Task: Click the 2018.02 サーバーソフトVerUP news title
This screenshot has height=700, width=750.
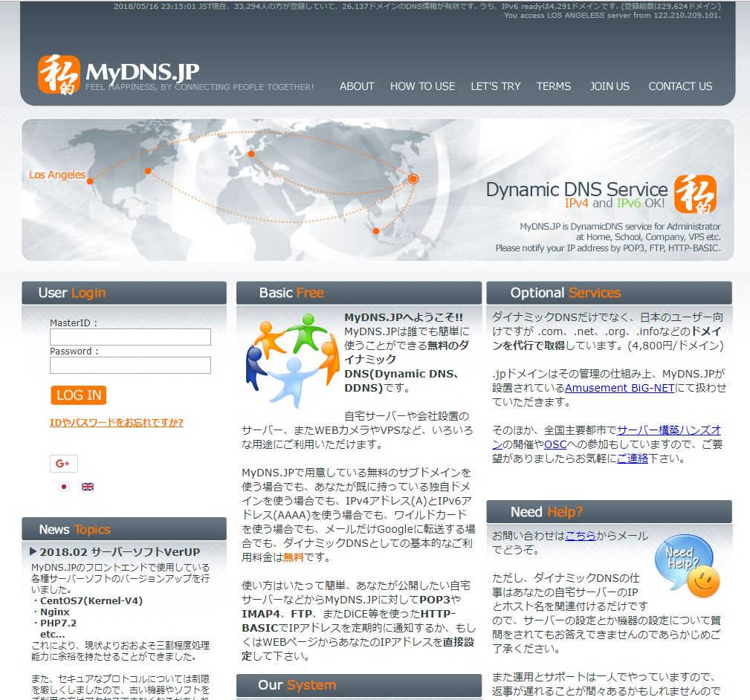Action: (120, 552)
